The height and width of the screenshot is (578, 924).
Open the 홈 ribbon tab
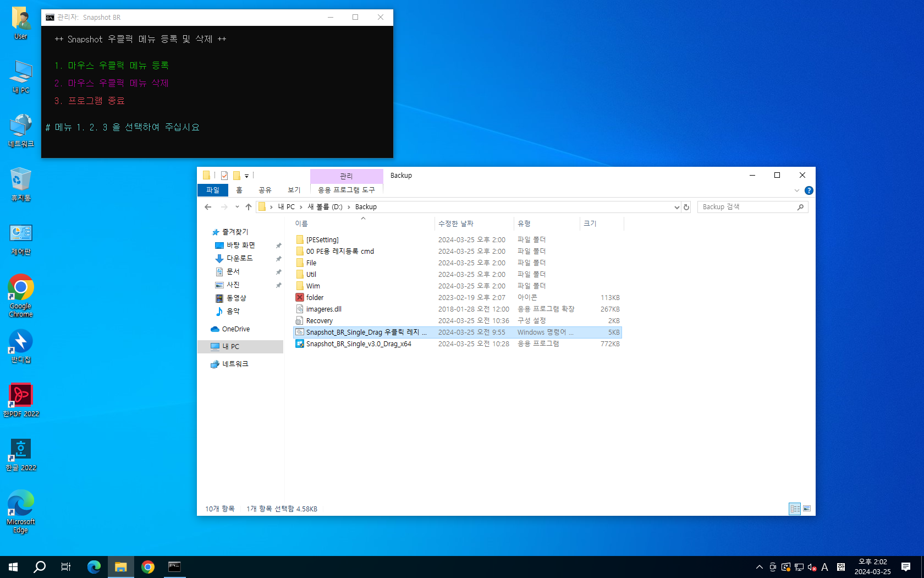click(x=239, y=190)
